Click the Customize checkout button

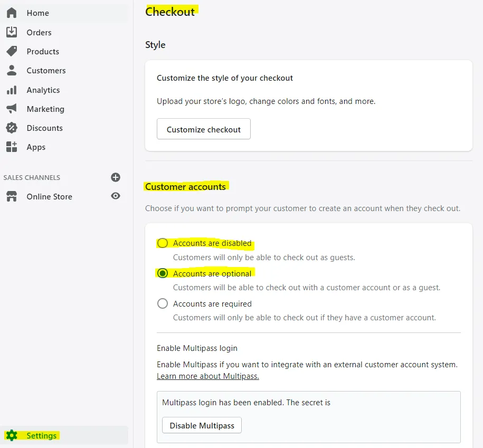pyautogui.click(x=204, y=129)
